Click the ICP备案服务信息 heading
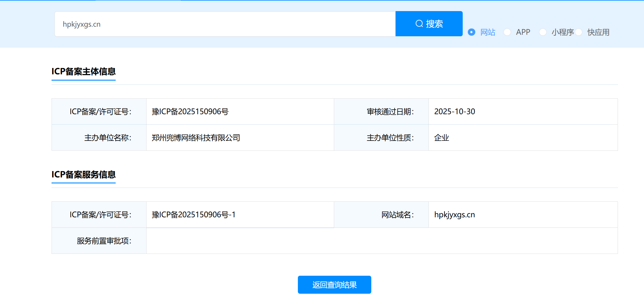 84,174
